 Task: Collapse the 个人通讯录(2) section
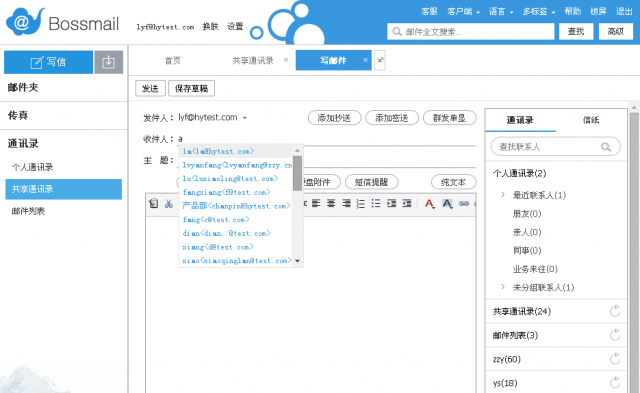pos(520,173)
